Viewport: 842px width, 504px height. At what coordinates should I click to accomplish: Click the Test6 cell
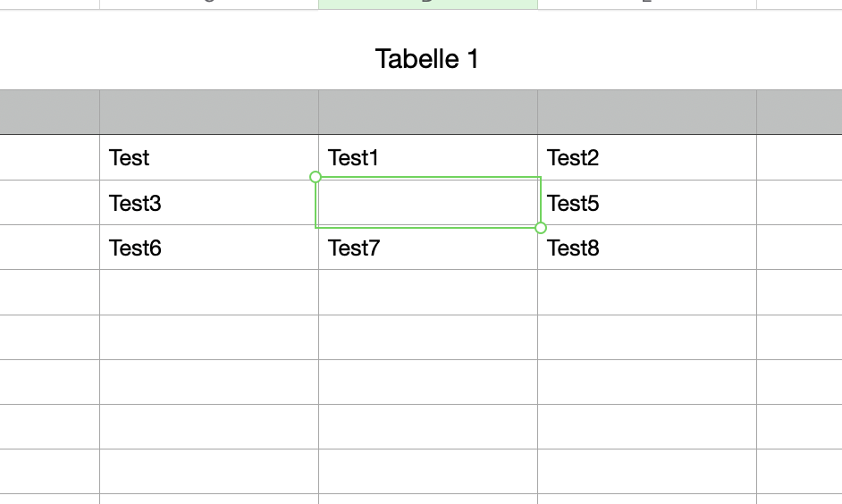pyautogui.click(x=208, y=248)
